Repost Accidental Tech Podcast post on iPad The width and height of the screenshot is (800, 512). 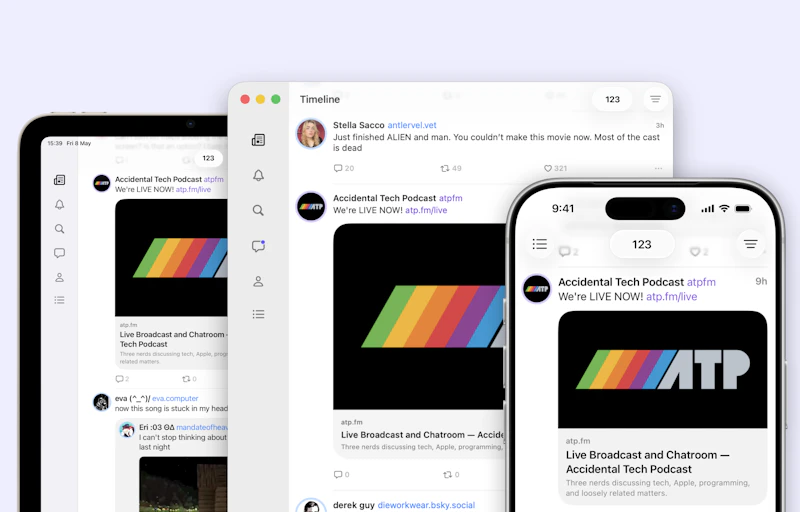click(189, 379)
